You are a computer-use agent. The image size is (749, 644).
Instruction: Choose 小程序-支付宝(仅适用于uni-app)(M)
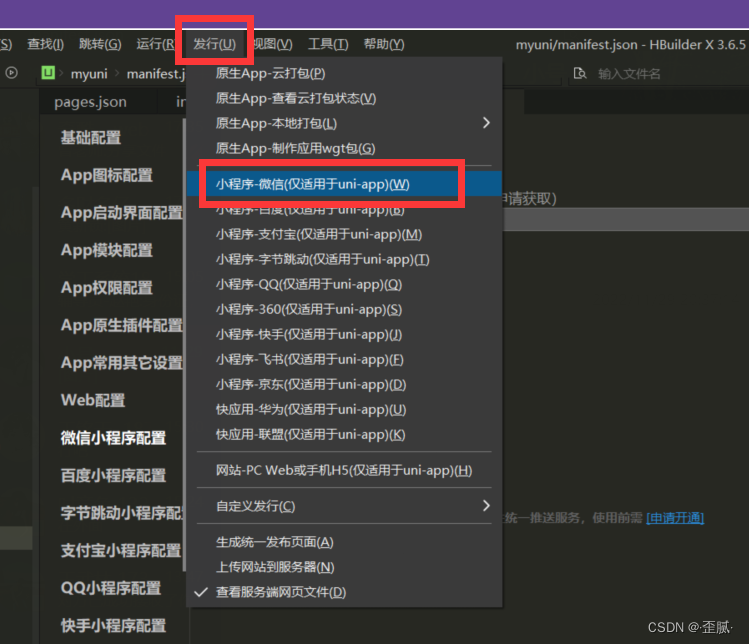[x=344, y=235]
